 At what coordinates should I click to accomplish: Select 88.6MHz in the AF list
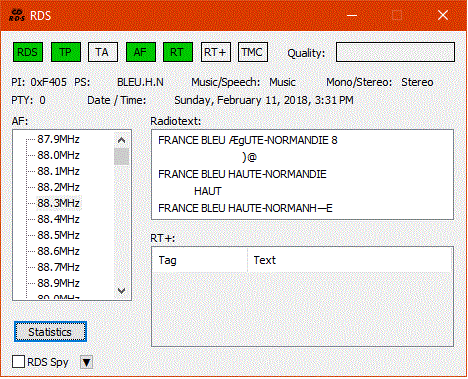pyautogui.click(x=58, y=251)
